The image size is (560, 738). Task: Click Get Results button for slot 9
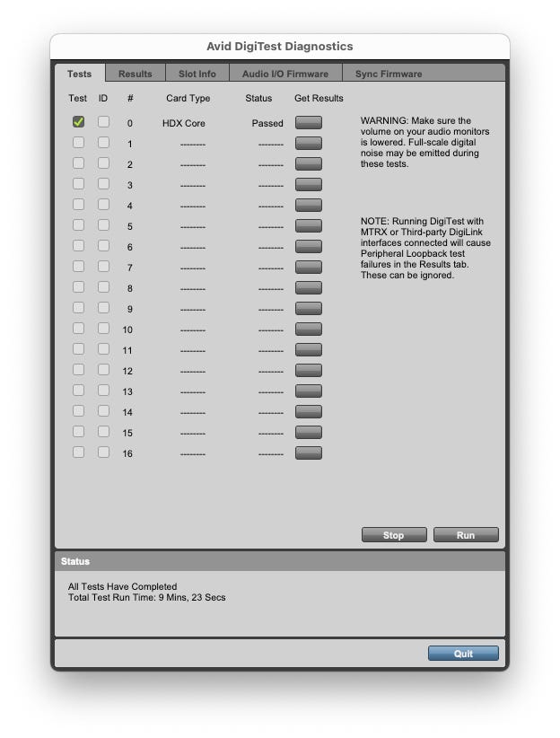[x=309, y=308]
